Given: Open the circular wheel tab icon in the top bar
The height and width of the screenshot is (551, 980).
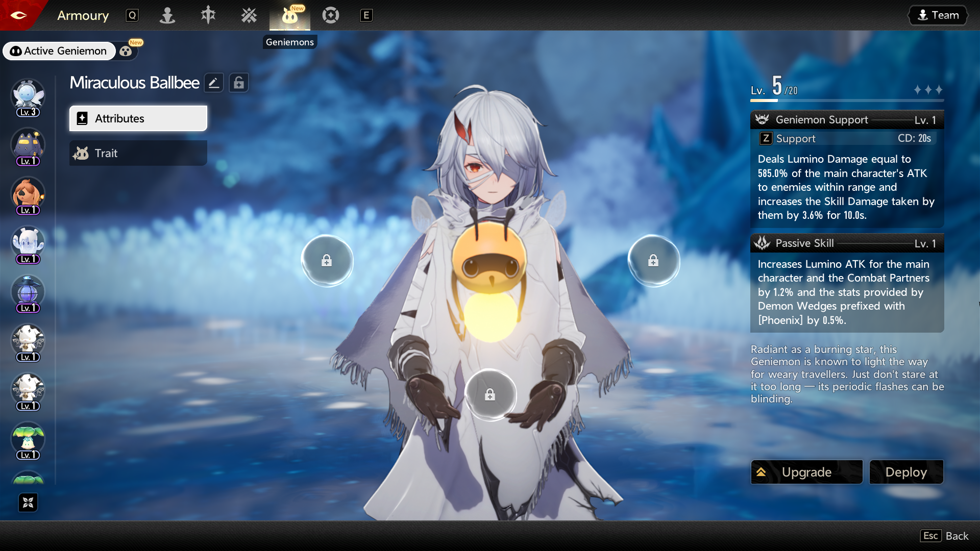Looking at the screenshot, I should pyautogui.click(x=331, y=15).
